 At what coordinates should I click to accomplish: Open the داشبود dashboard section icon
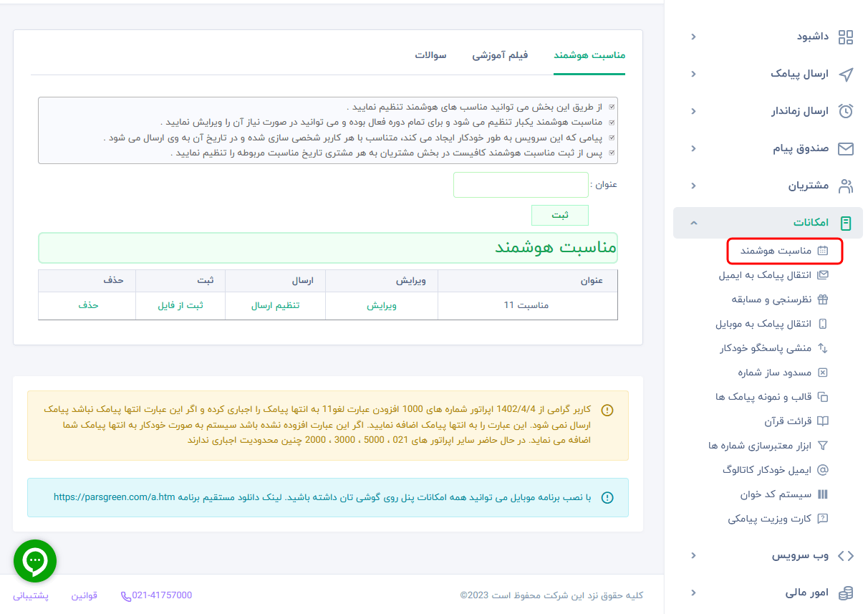846,37
